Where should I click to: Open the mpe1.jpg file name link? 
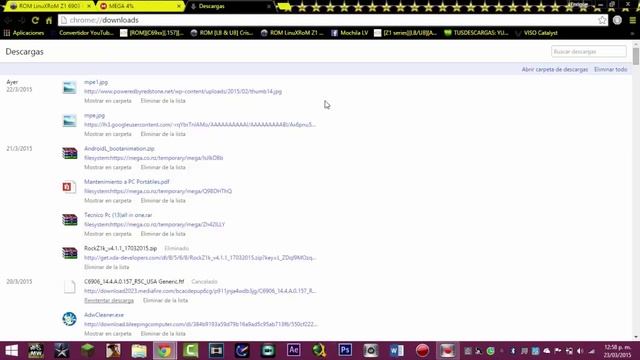coord(96,82)
